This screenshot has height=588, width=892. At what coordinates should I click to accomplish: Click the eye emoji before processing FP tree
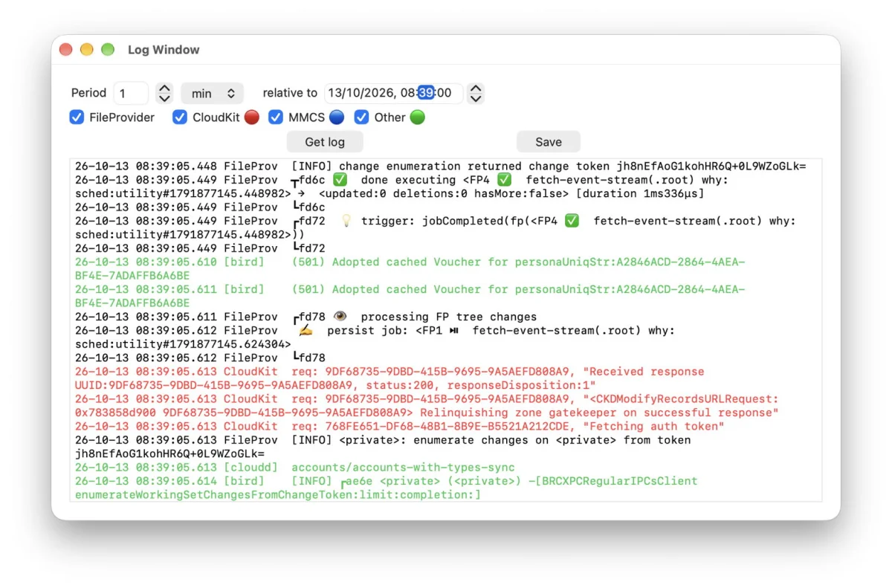pyautogui.click(x=340, y=317)
